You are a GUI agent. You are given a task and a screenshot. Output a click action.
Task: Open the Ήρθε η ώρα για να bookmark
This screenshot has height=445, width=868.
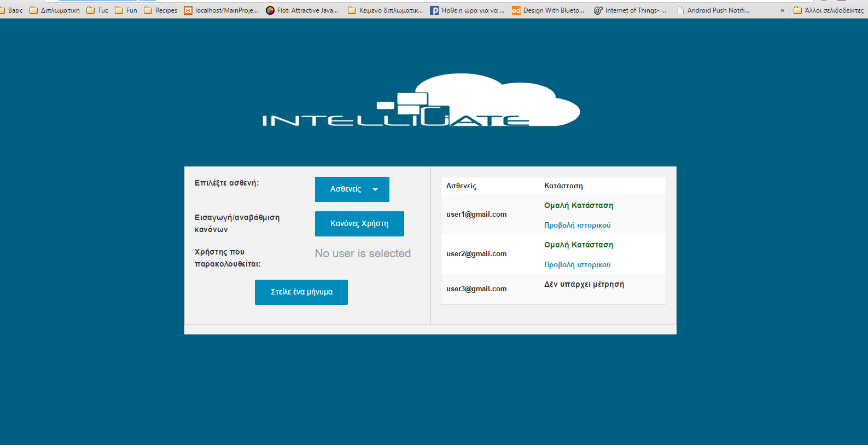click(468, 10)
